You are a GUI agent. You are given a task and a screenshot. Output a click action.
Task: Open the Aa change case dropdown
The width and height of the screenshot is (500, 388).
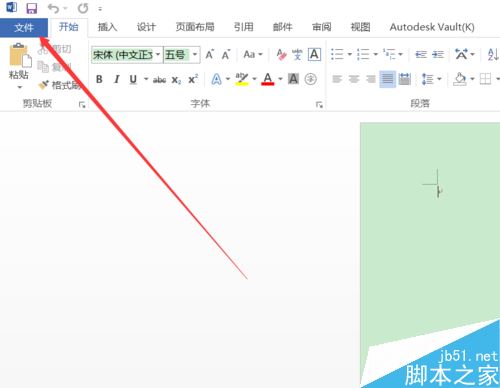(x=253, y=54)
